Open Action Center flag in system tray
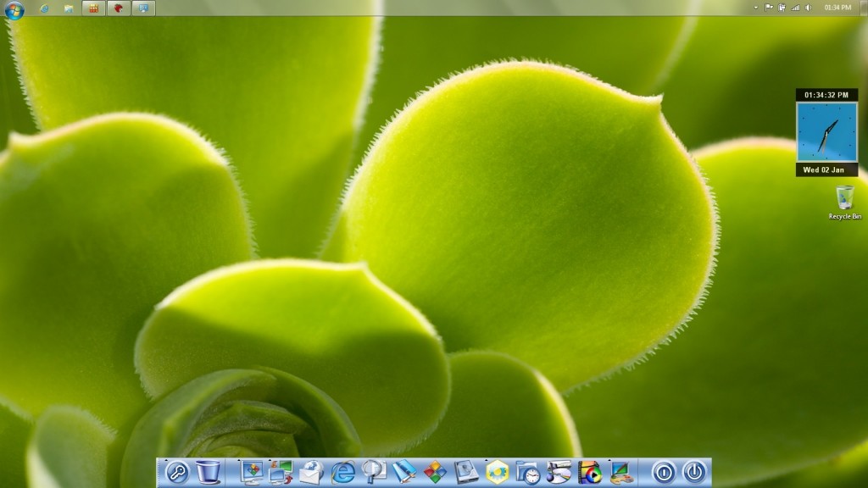868x488 pixels. [769, 8]
